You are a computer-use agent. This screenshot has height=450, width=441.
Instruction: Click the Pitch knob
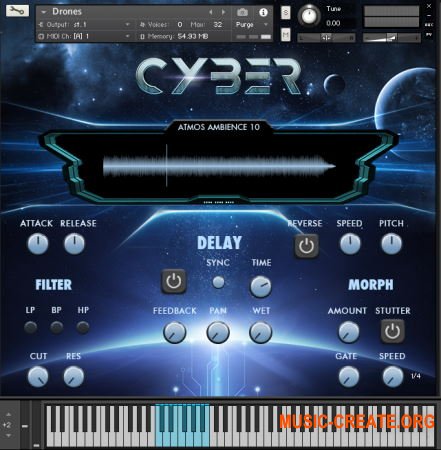pyautogui.click(x=392, y=244)
